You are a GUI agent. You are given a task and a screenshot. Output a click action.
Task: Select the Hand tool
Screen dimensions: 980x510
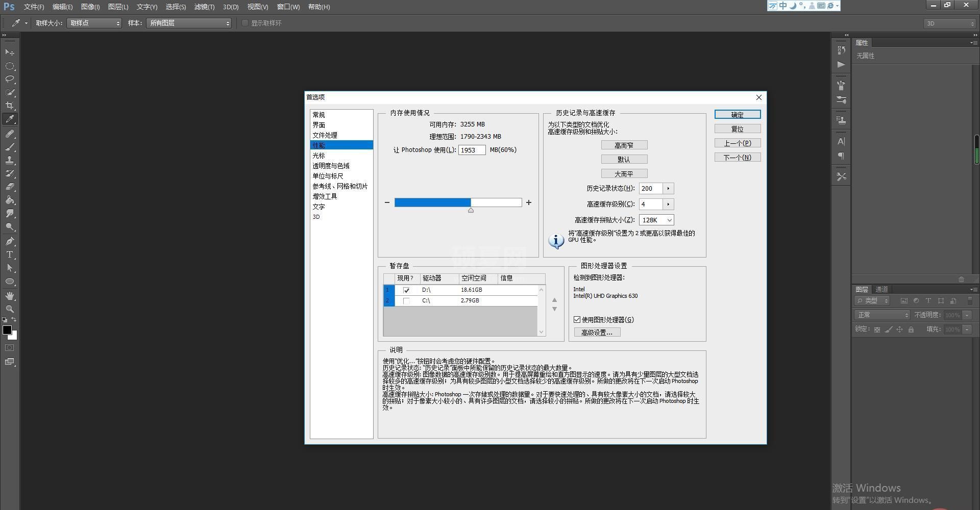tap(10, 296)
